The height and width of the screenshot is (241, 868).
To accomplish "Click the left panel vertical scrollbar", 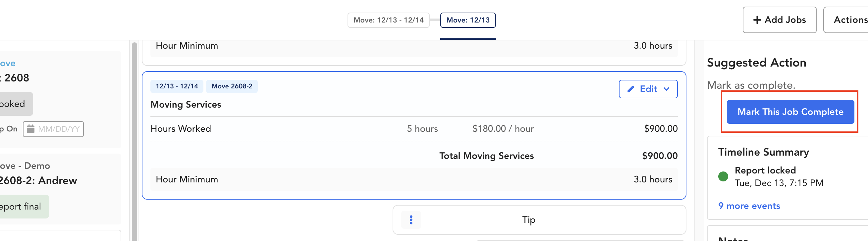I will (x=135, y=141).
